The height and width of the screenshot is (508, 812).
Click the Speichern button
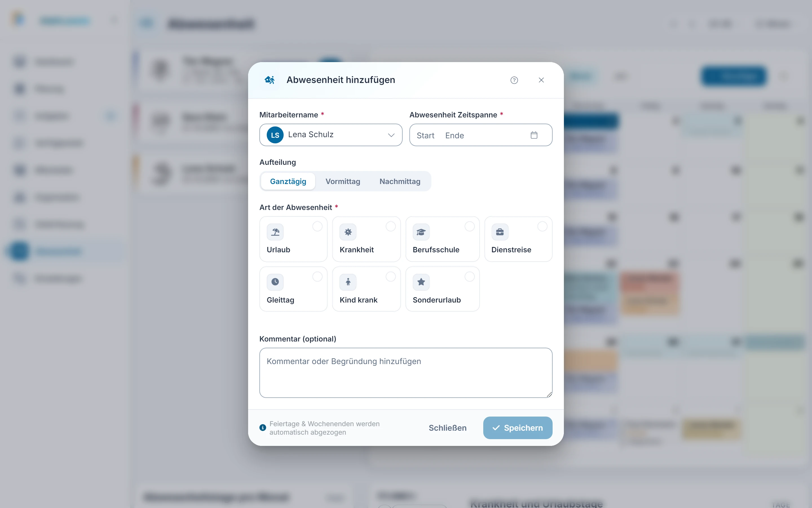point(517,428)
